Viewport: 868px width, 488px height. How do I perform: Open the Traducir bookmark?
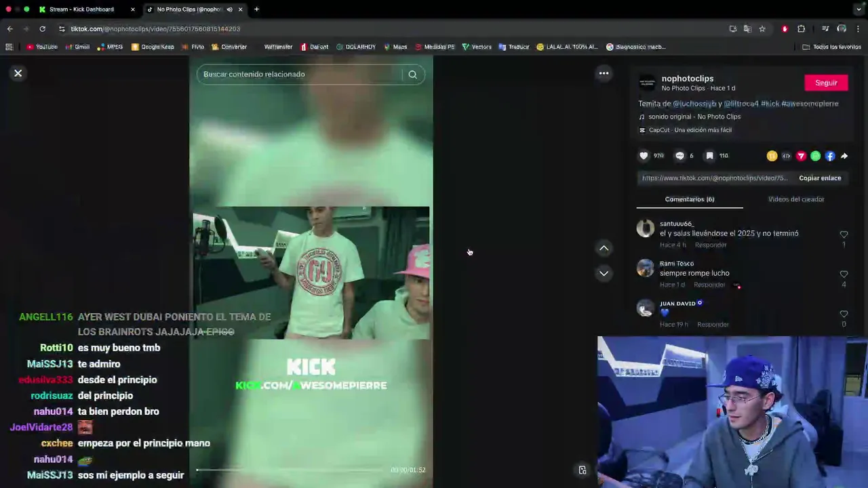pyautogui.click(x=513, y=47)
